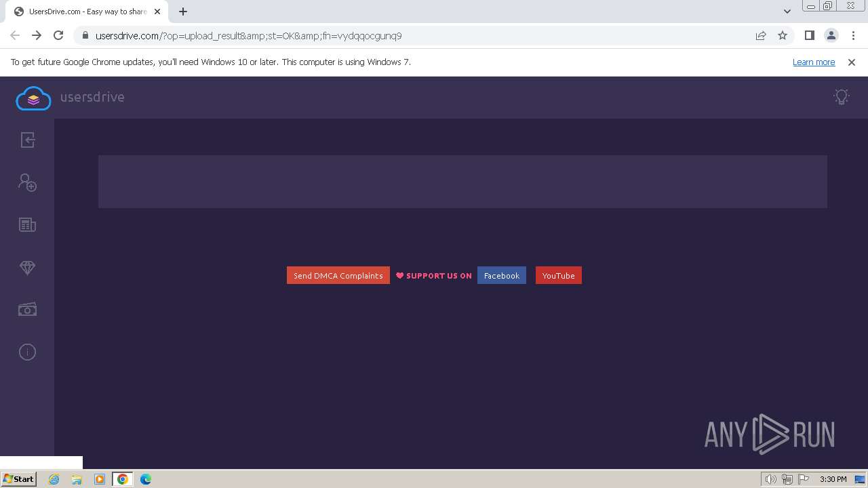Open the YouTube support button
Viewport: 868px width, 488px height.
tap(559, 275)
